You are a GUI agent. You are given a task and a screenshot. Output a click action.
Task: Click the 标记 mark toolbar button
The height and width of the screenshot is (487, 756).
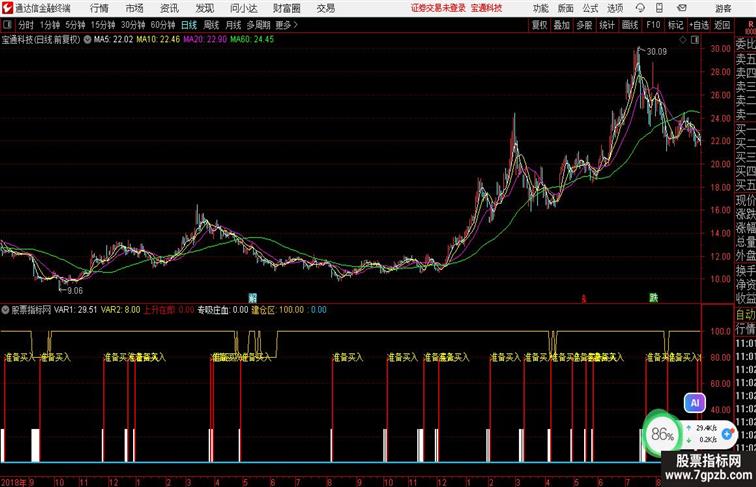(x=675, y=25)
